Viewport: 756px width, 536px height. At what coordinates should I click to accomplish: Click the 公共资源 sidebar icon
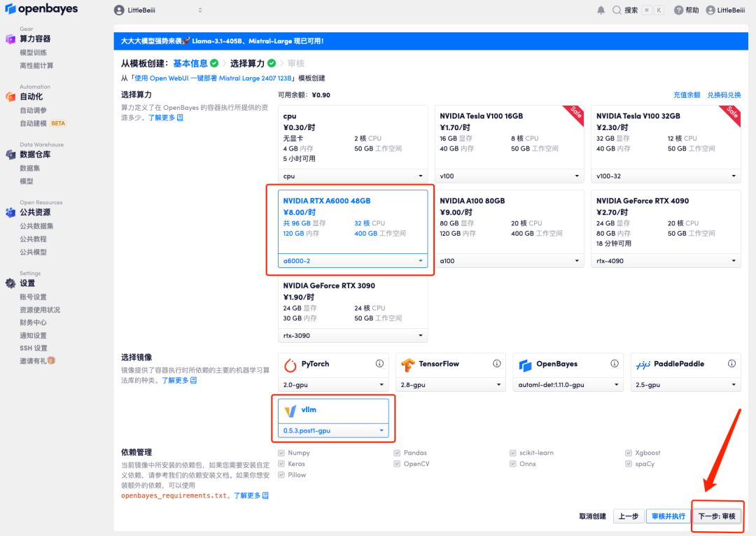point(10,213)
